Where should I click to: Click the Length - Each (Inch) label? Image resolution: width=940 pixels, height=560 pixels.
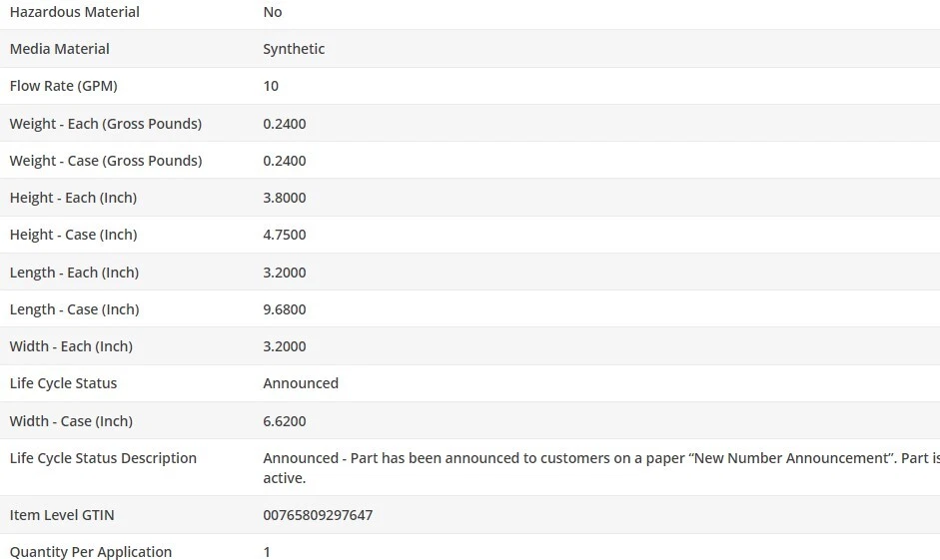pyautogui.click(x=74, y=273)
